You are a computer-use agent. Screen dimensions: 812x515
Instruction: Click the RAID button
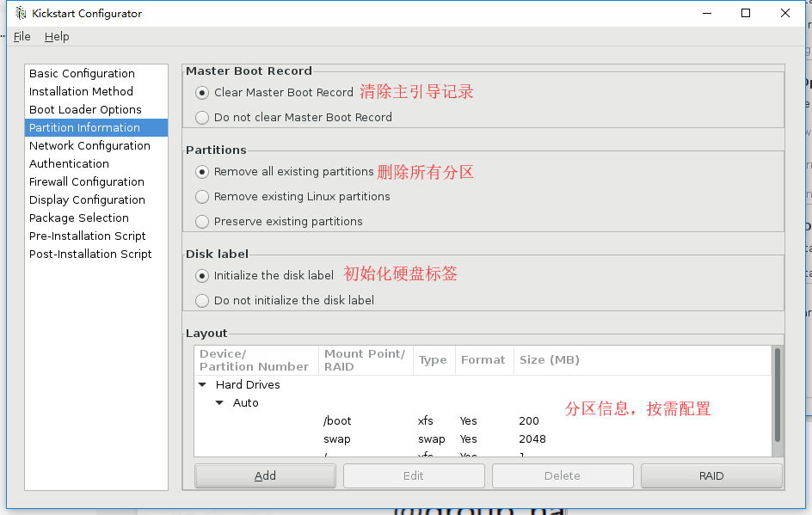711,475
